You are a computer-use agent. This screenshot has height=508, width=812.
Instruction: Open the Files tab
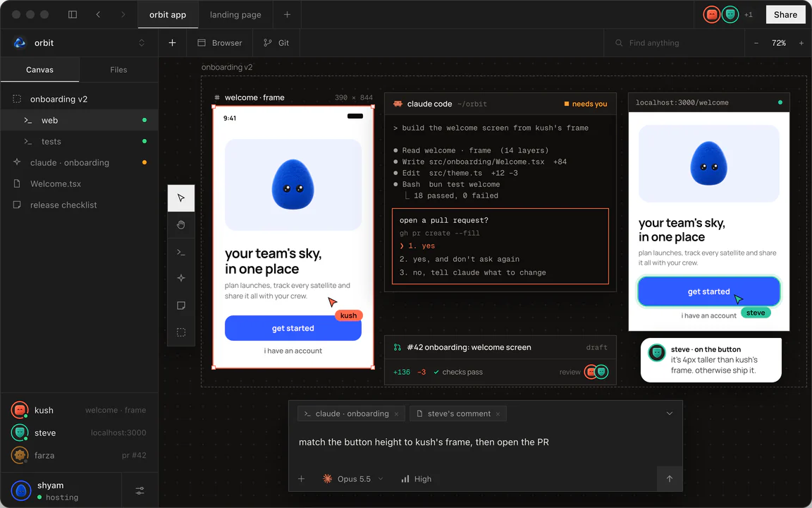(118, 69)
